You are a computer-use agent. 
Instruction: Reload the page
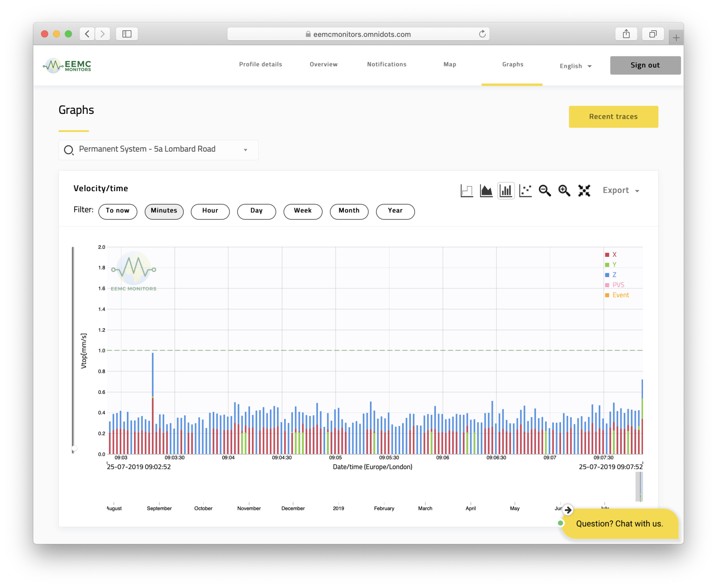coord(482,34)
